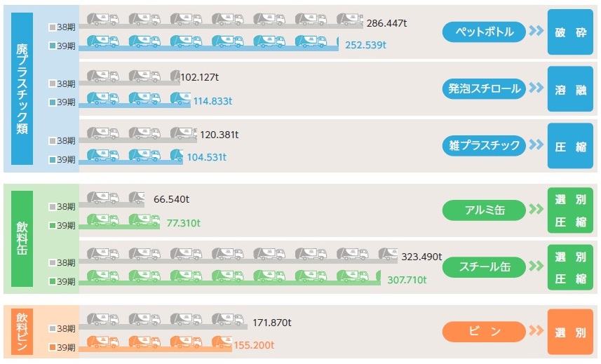Click the orange 選別 process box
The image size is (601, 364).
click(570, 332)
